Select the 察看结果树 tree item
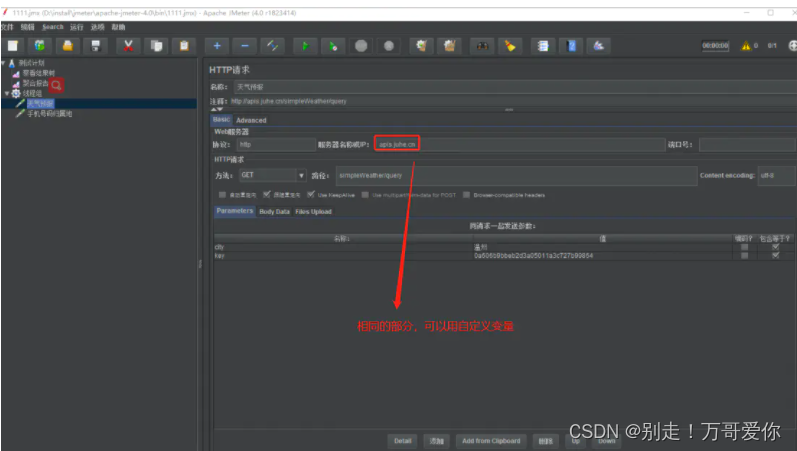The width and height of the screenshot is (797, 451). click(39, 73)
